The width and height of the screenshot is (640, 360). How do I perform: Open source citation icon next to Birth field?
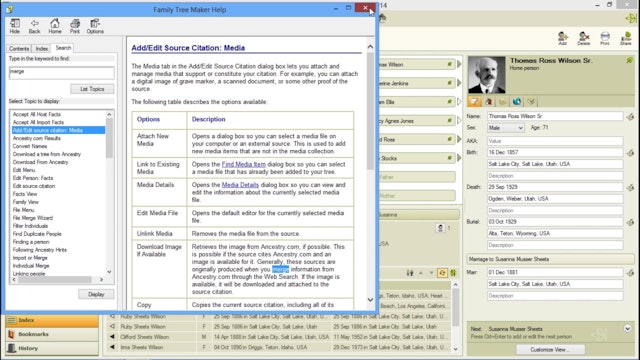pos(631,153)
